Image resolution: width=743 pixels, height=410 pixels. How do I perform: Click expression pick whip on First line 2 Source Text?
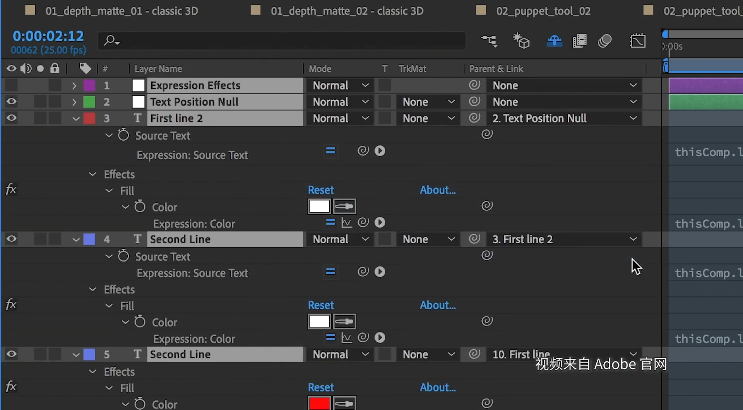point(363,151)
